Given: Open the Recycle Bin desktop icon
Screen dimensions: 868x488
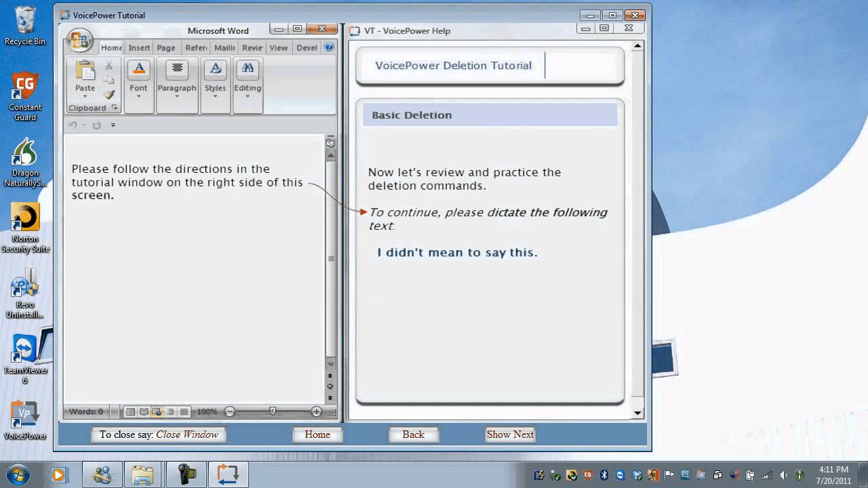Looking at the screenshot, I should click(x=25, y=26).
